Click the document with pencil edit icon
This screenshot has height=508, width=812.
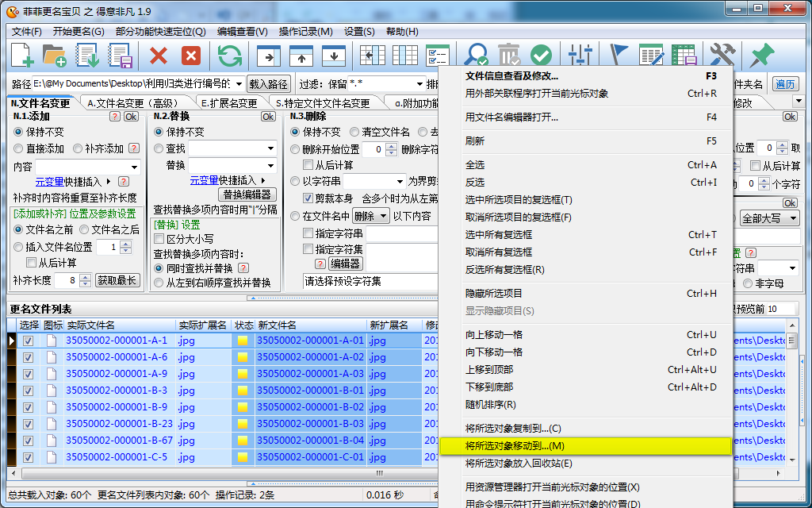click(x=652, y=55)
